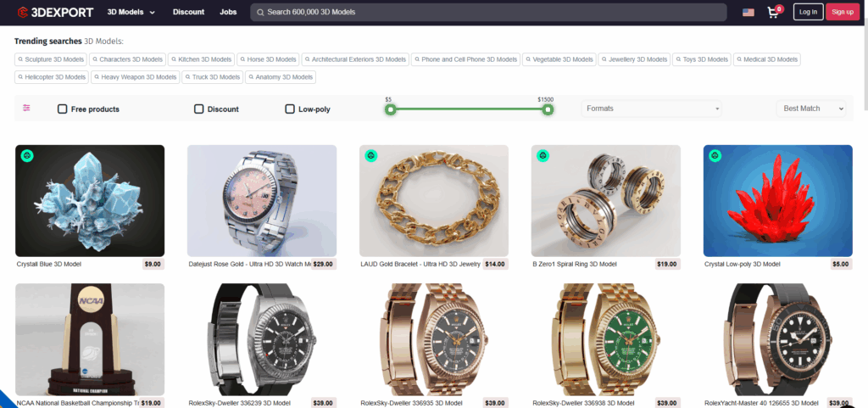
Task: Open the shopping cart icon
Action: (x=772, y=13)
